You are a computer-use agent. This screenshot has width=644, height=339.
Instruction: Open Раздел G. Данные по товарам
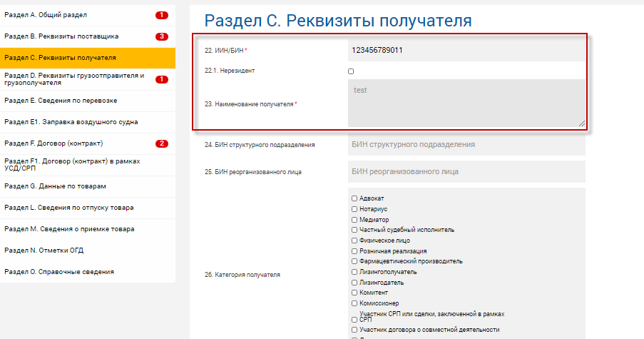pos(55,186)
